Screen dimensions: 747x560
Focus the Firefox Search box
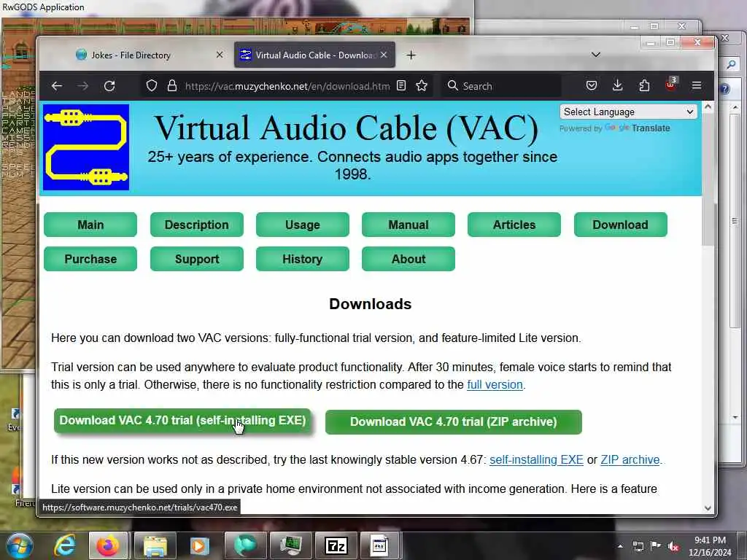[x=500, y=86]
